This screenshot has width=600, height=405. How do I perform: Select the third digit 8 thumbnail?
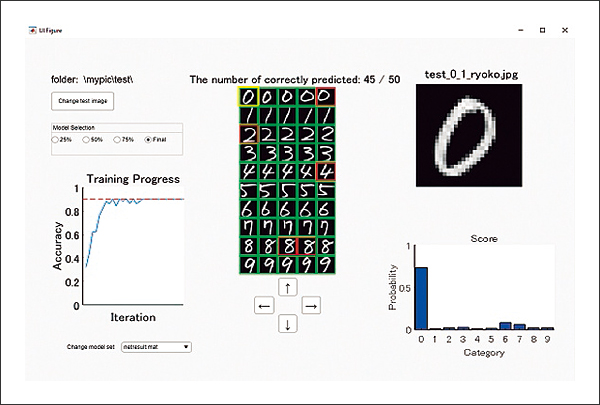[x=288, y=246]
